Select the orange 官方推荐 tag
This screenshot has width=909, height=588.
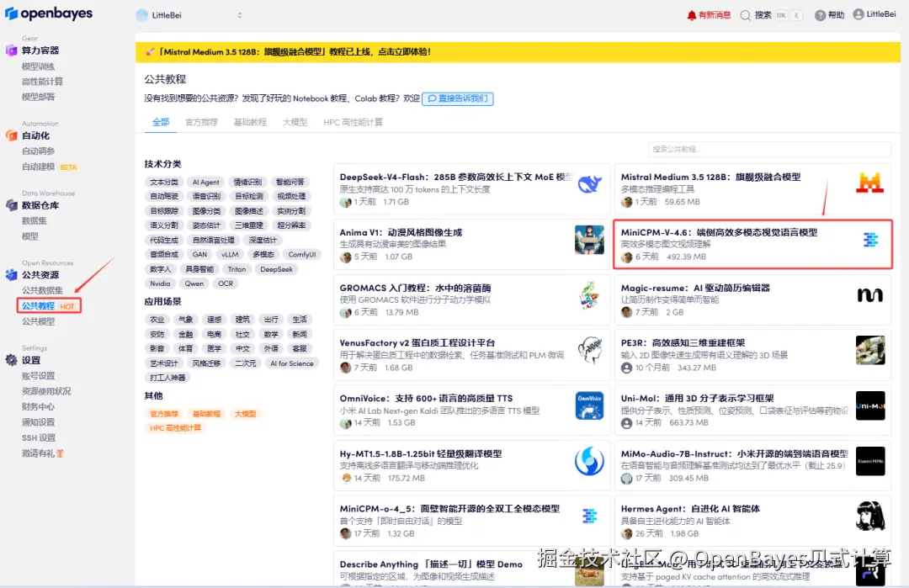164,414
